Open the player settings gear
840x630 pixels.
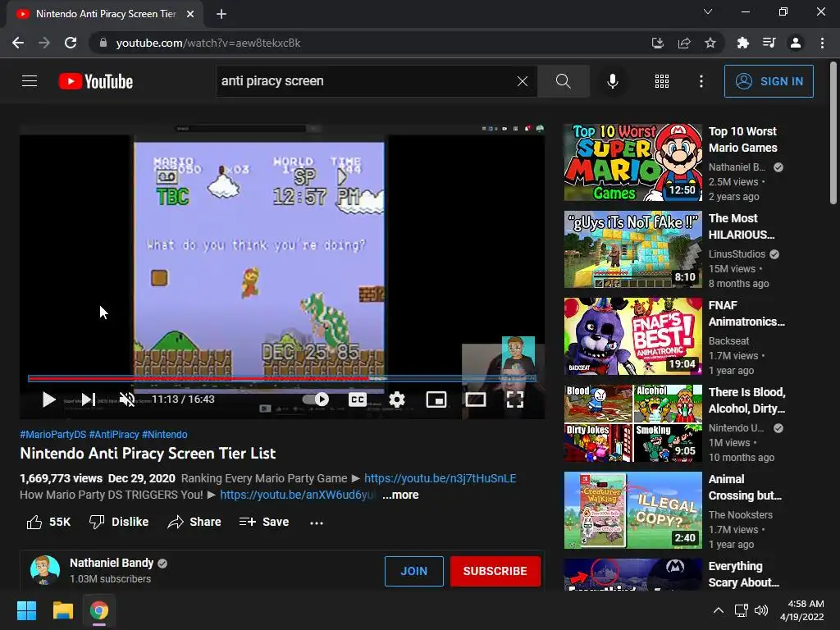tap(397, 399)
